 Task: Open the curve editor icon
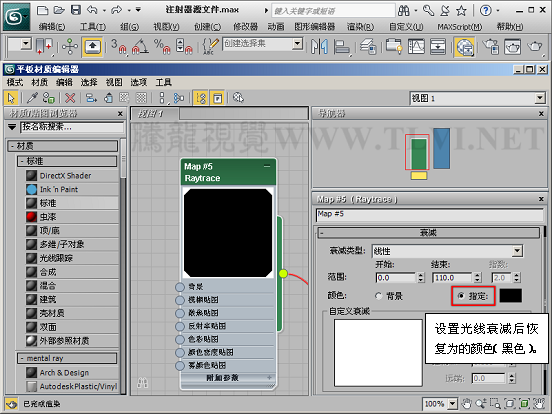(416, 46)
